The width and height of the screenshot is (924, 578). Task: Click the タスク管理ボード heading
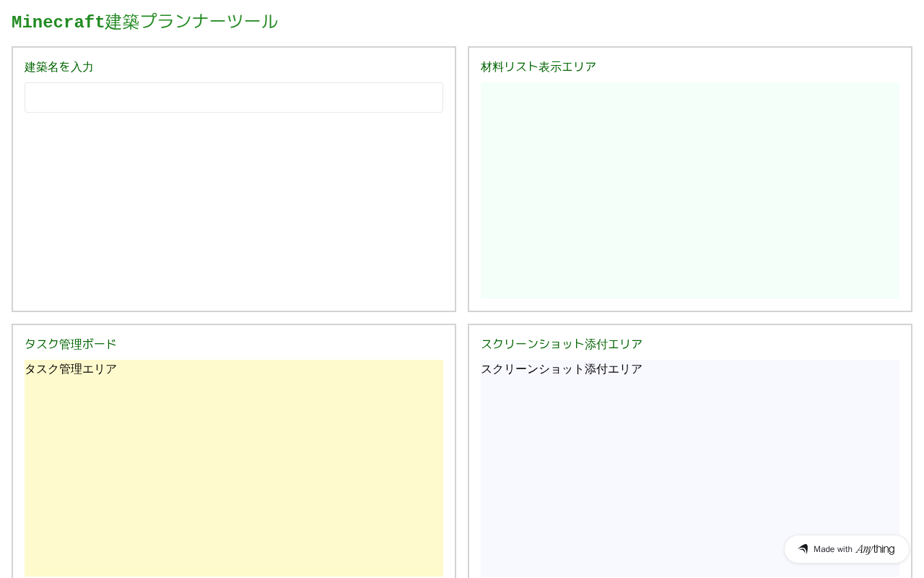point(71,345)
